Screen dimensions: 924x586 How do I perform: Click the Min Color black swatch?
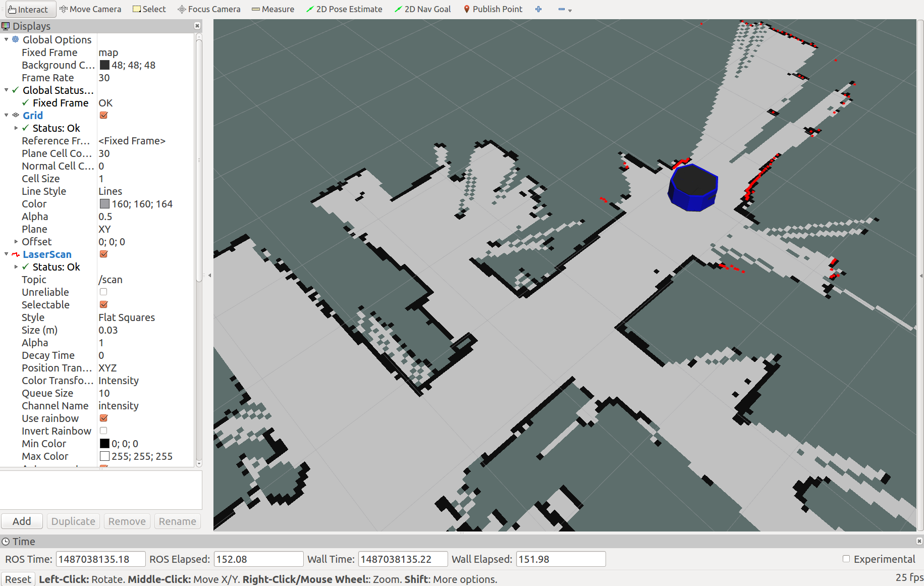[104, 443]
